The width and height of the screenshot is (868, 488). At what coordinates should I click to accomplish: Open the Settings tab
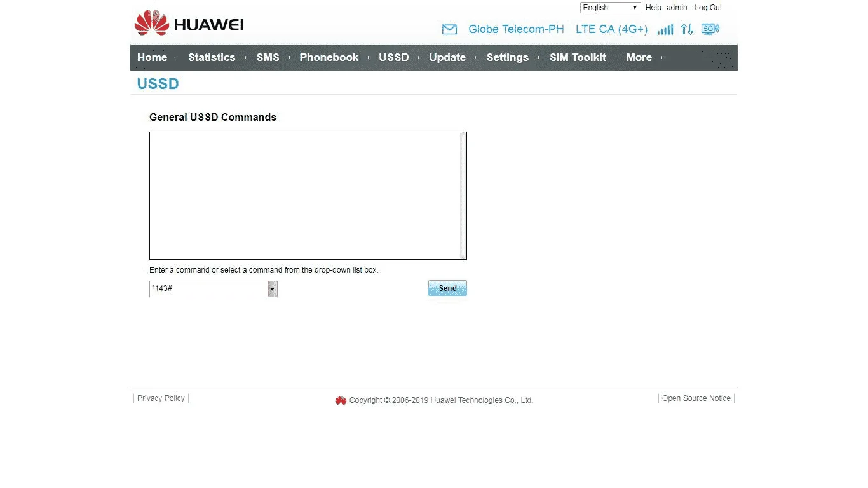click(x=508, y=57)
